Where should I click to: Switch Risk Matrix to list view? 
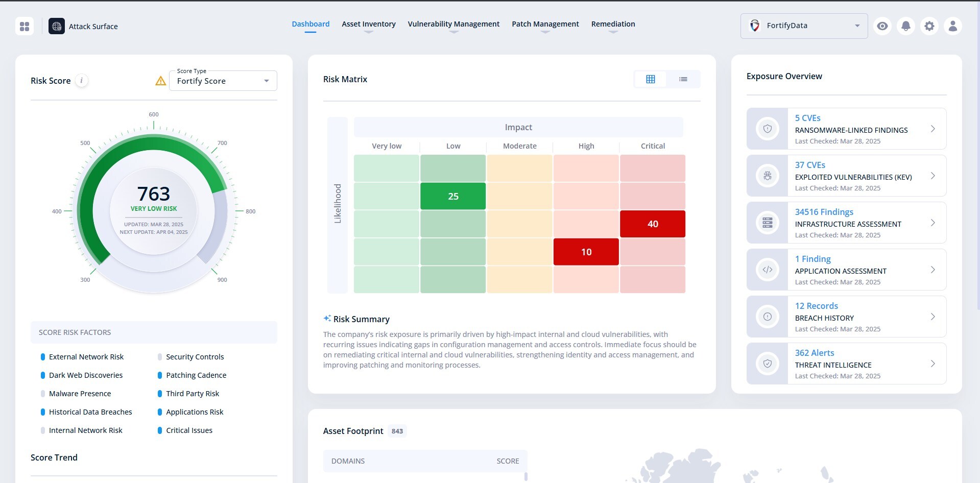(x=683, y=79)
